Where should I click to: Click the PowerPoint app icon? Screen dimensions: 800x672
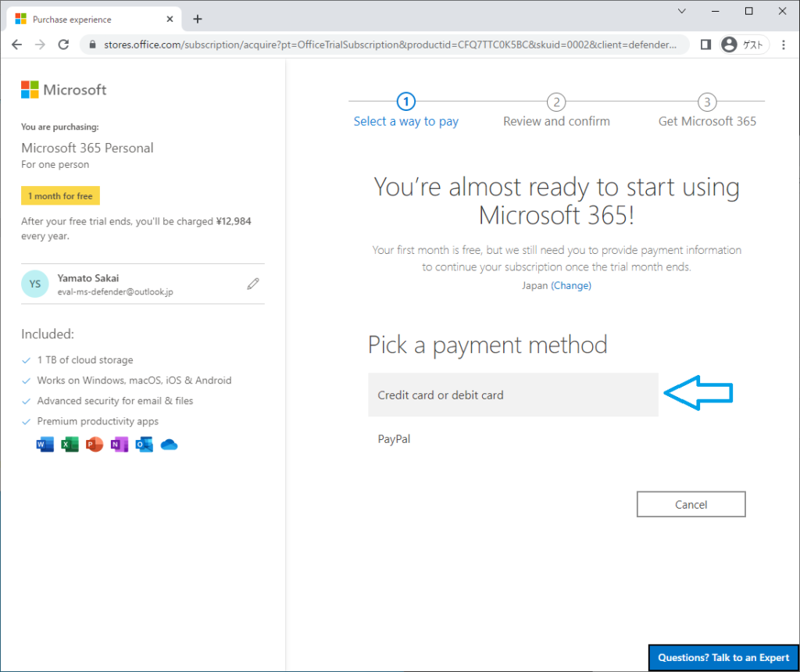(x=95, y=443)
